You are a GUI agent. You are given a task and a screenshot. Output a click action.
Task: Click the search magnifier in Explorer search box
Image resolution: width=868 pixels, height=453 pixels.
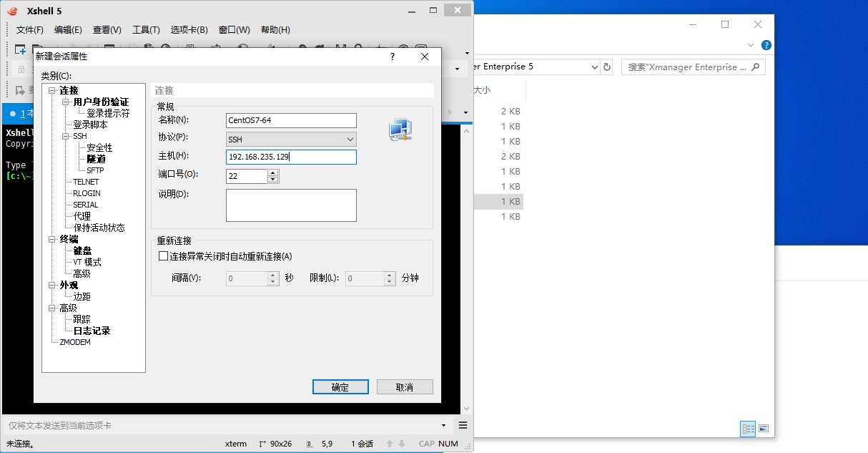tap(756, 67)
